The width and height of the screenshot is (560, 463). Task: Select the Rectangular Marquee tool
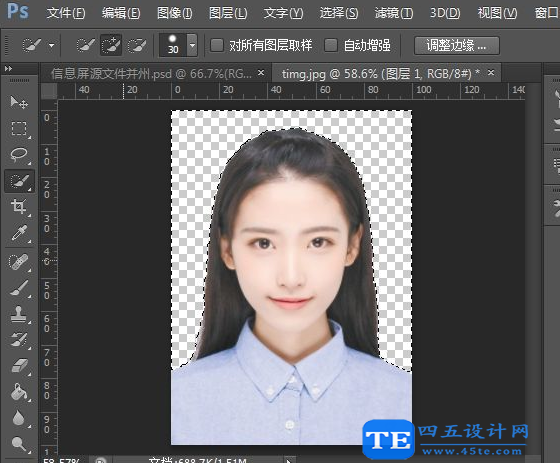(19, 129)
